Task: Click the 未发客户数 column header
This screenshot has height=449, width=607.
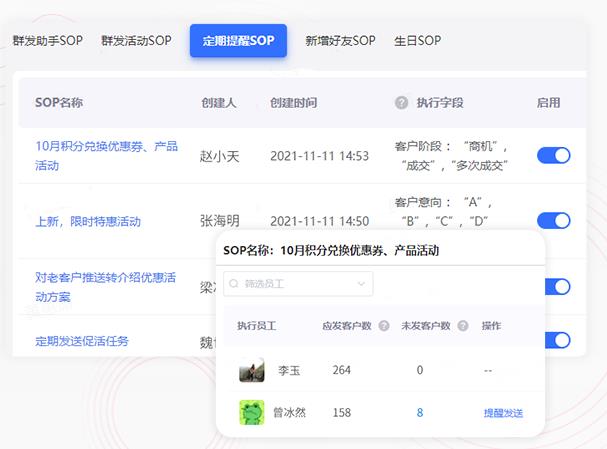Action: coord(426,326)
